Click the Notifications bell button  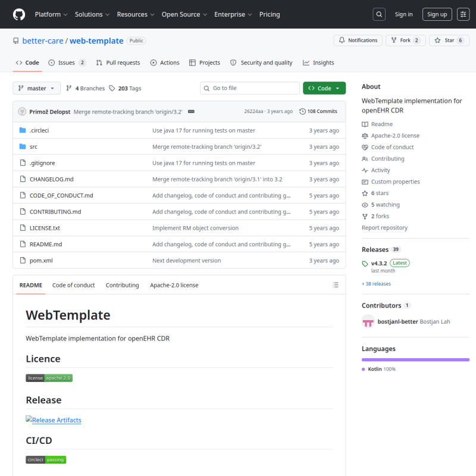[x=358, y=40]
